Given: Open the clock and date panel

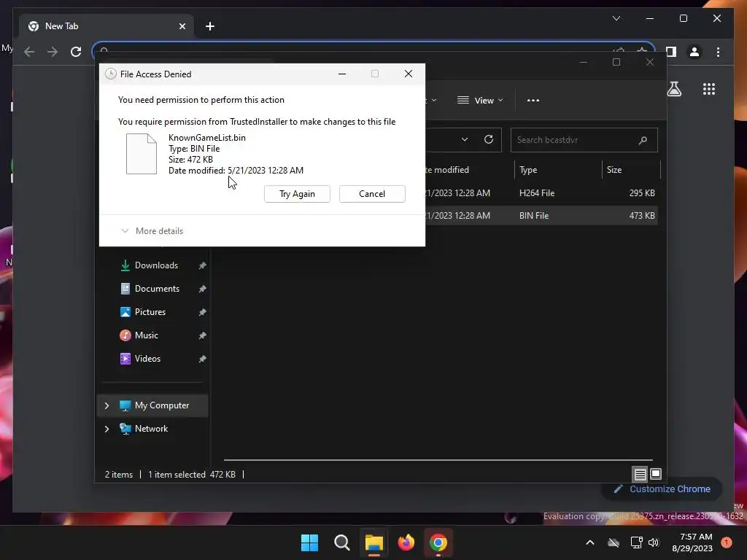Looking at the screenshot, I should (692, 542).
